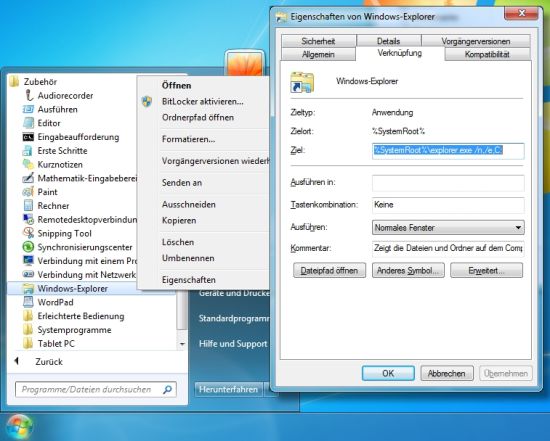Click the Windows-Explorer folder icon in list
This screenshot has width=550, height=441.
click(x=28, y=288)
